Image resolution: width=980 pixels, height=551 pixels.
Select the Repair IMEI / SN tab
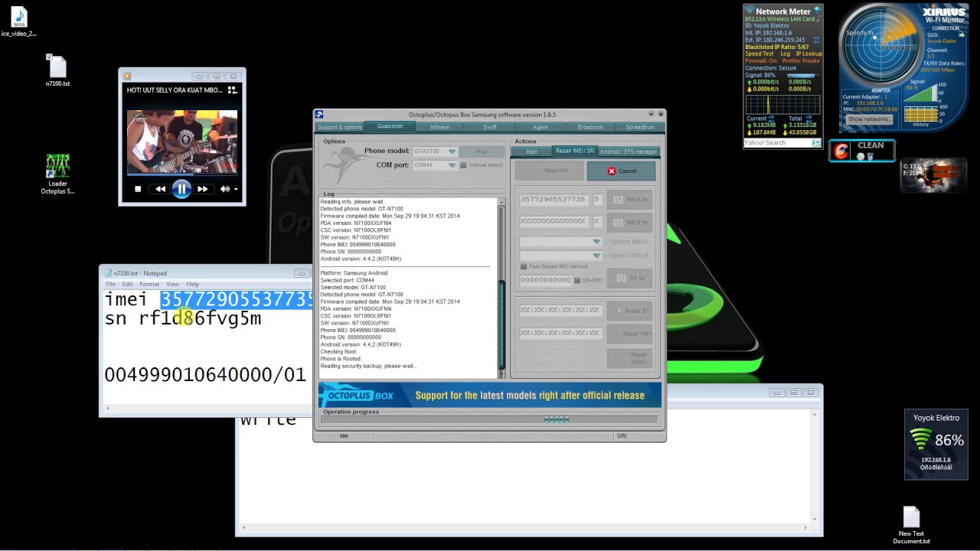[574, 151]
